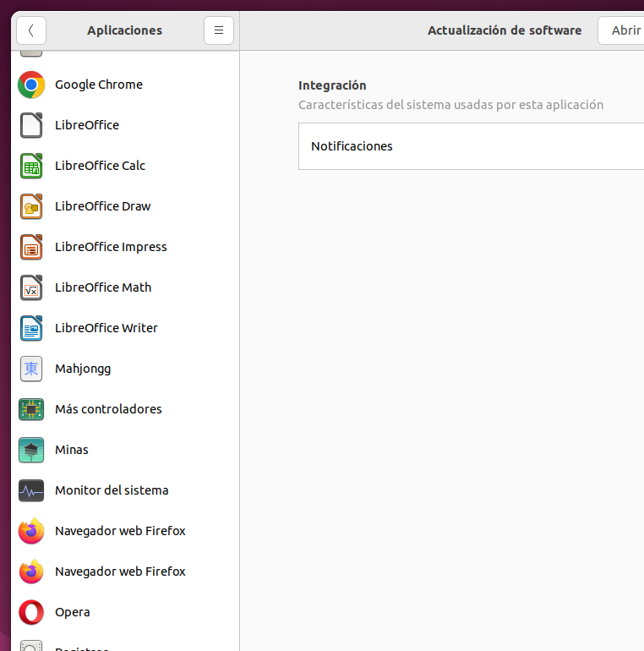Select the Monitor del sistema icon
This screenshot has width=644, height=651.
pos(31,490)
